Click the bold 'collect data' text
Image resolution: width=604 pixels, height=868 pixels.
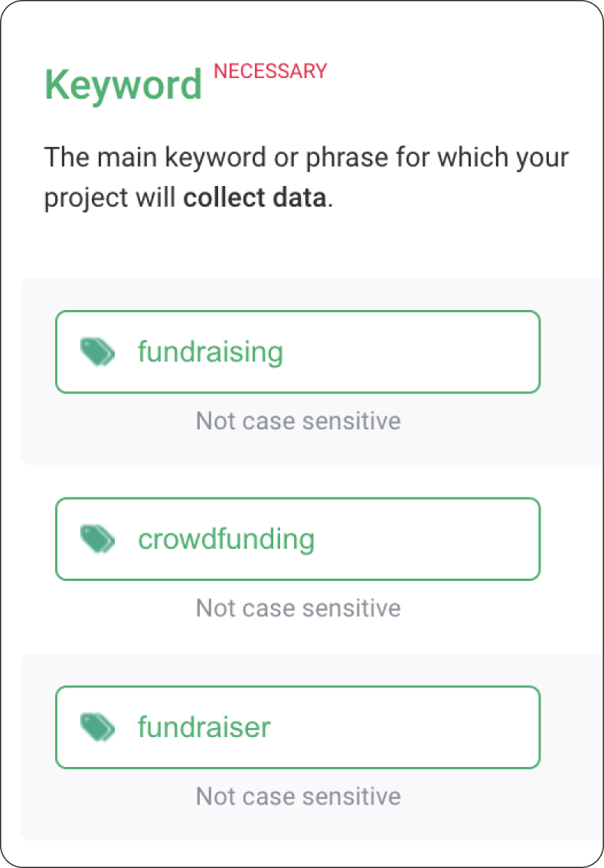click(x=254, y=198)
